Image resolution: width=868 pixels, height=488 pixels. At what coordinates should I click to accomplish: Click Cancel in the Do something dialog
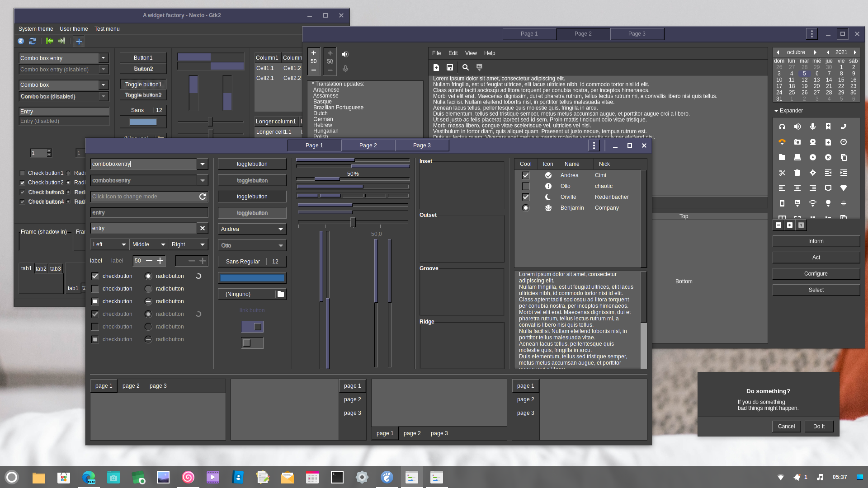pyautogui.click(x=786, y=427)
